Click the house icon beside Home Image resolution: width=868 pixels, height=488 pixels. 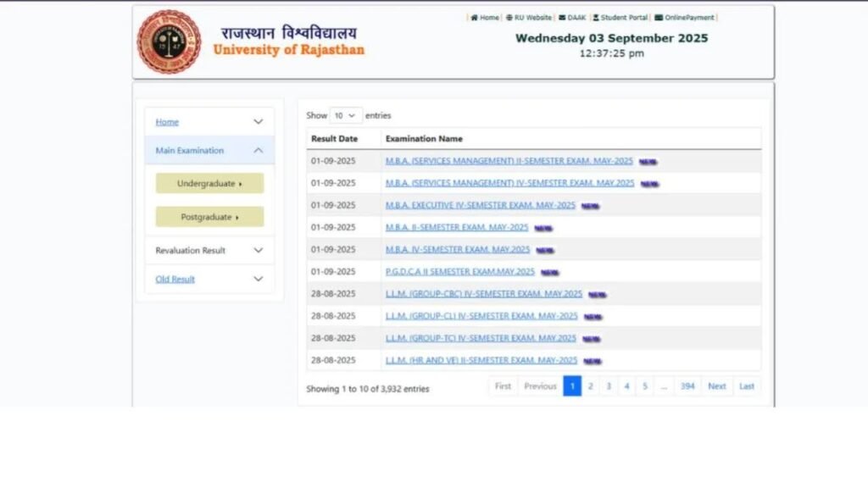point(475,18)
